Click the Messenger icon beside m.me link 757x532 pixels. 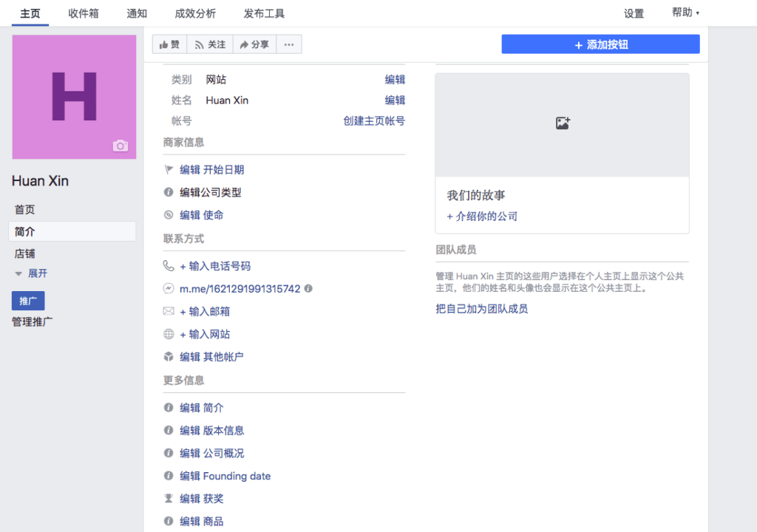click(x=169, y=289)
